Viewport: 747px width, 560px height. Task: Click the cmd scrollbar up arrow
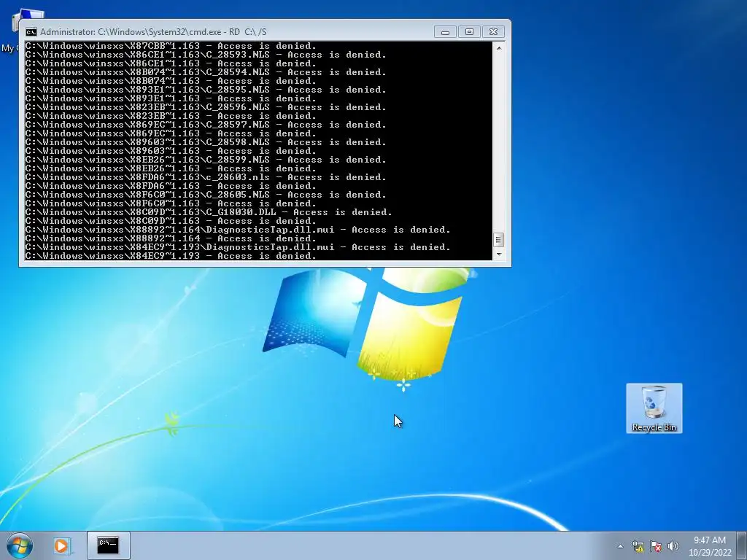tap(498, 47)
